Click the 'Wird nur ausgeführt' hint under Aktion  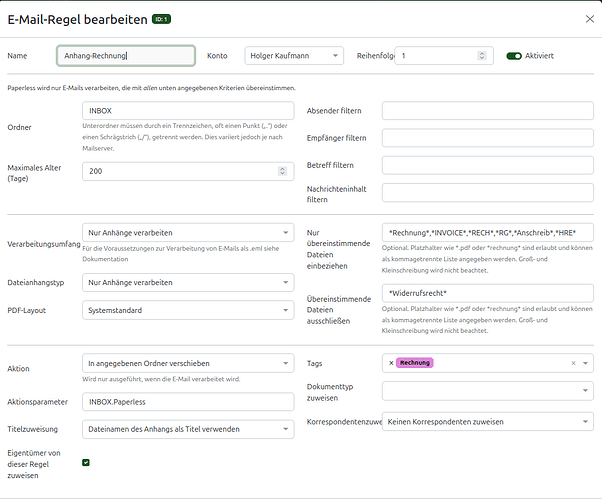pos(161,379)
